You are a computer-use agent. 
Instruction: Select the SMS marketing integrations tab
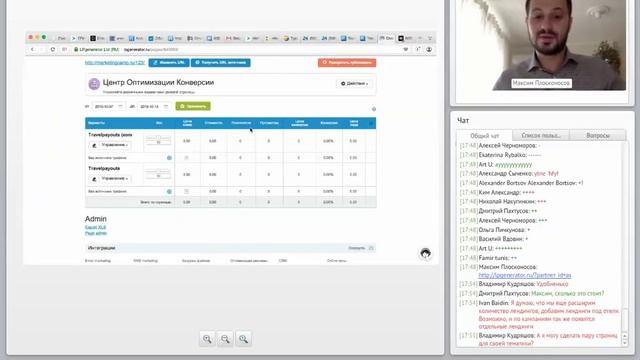tap(145, 260)
